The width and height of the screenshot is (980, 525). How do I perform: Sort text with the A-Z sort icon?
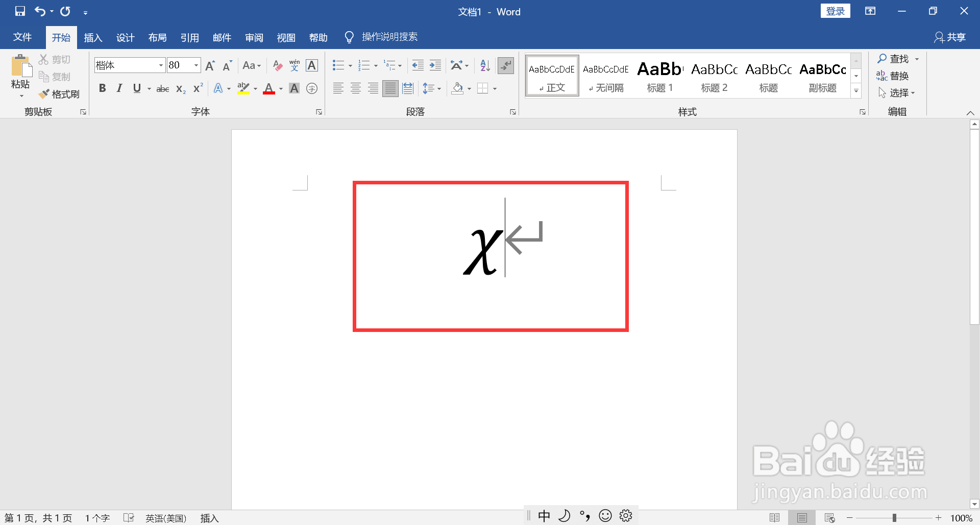pyautogui.click(x=485, y=65)
